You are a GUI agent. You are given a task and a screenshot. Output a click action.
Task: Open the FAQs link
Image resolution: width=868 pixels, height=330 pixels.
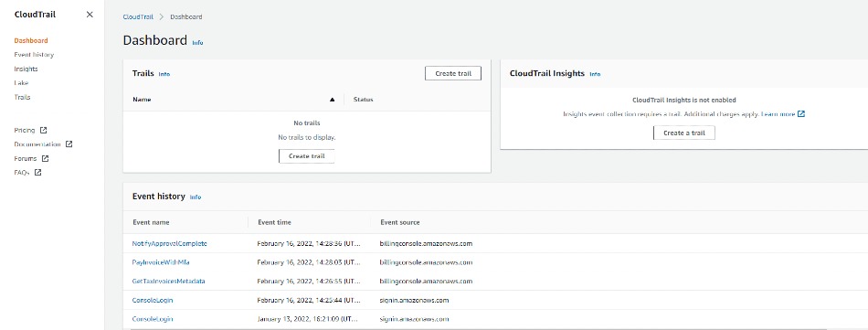pyautogui.click(x=22, y=173)
